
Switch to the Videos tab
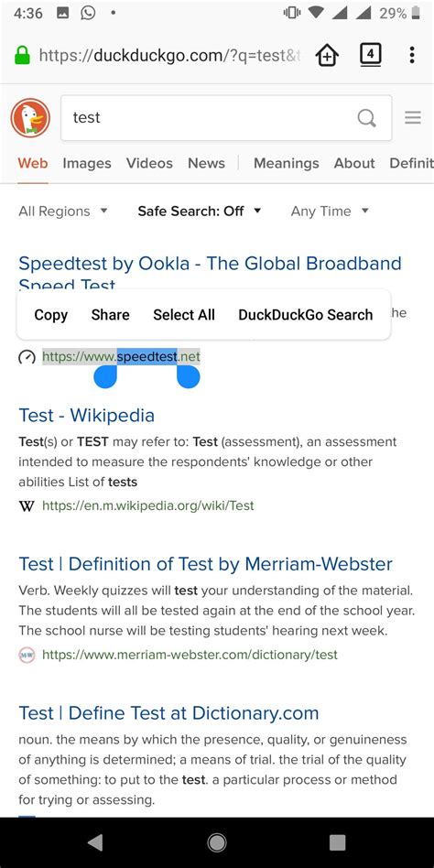pos(149,163)
